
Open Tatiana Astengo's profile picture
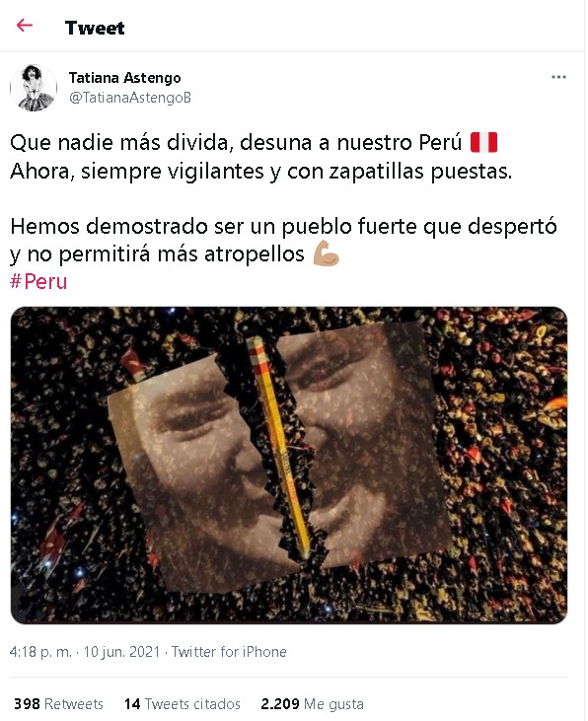pos(34,88)
